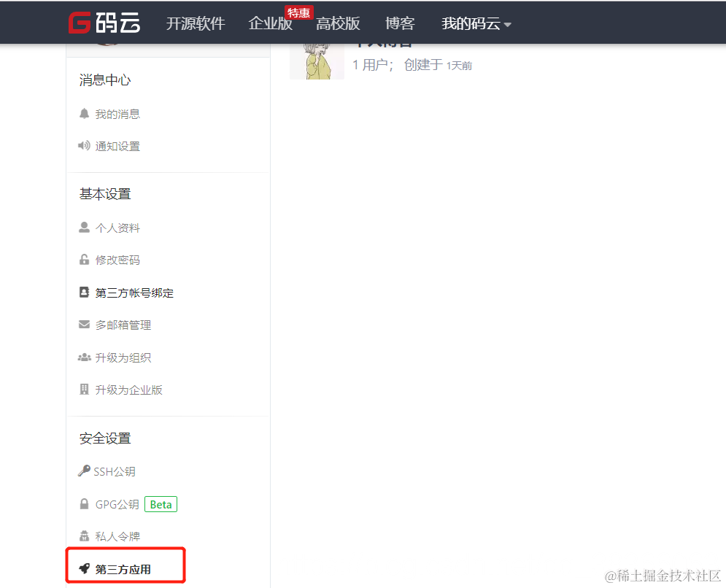Image resolution: width=726 pixels, height=588 pixels.
Task: Open 多邮箱管理 page
Action: (123, 325)
